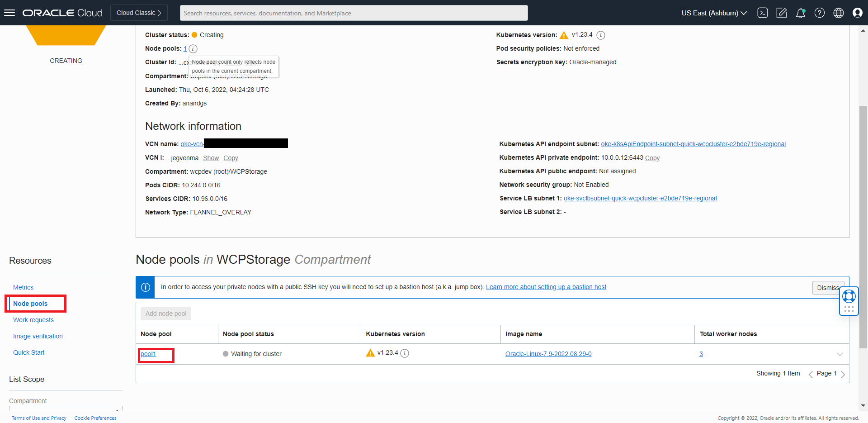
Task: Open the Service LB subnet 1 link
Action: click(x=640, y=198)
